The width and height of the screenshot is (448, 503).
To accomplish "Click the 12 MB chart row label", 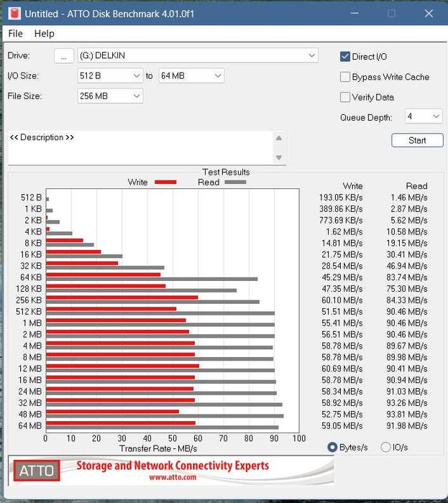I will click(30, 369).
